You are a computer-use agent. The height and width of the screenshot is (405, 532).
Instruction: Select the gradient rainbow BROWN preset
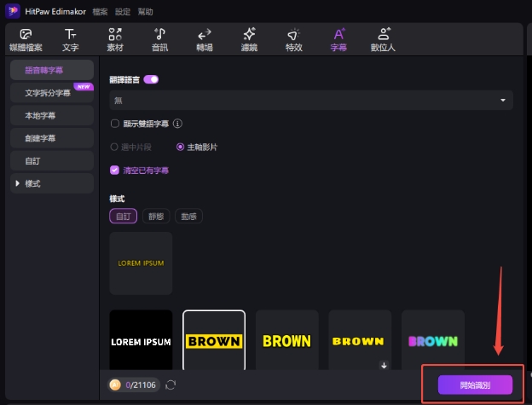click(x=433, y=340)
